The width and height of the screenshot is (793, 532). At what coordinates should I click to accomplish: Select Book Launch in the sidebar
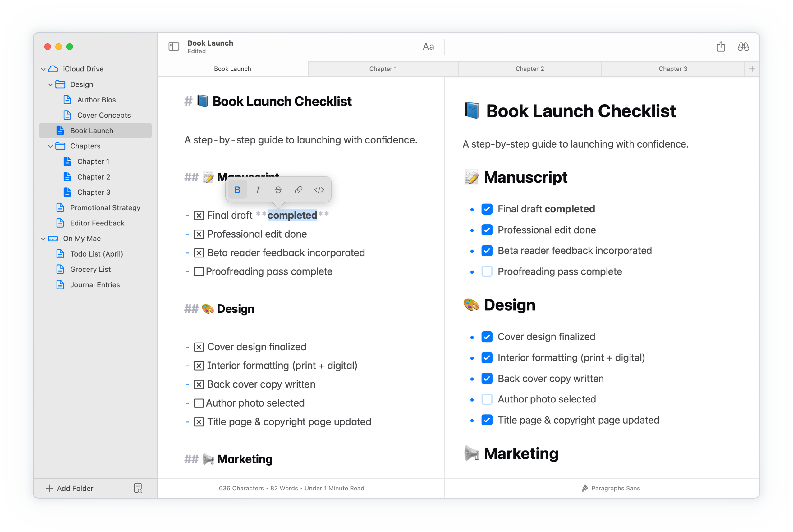[x=95, y=131]
